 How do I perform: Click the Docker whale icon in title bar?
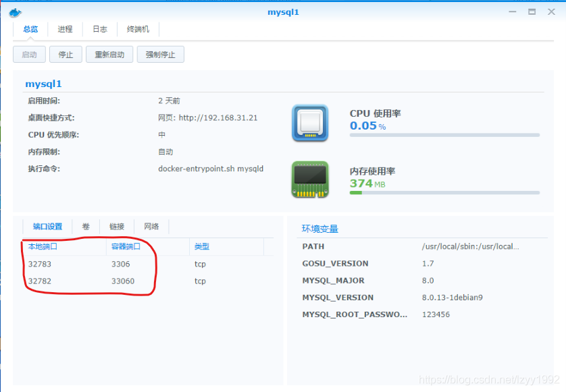(15, 13)
